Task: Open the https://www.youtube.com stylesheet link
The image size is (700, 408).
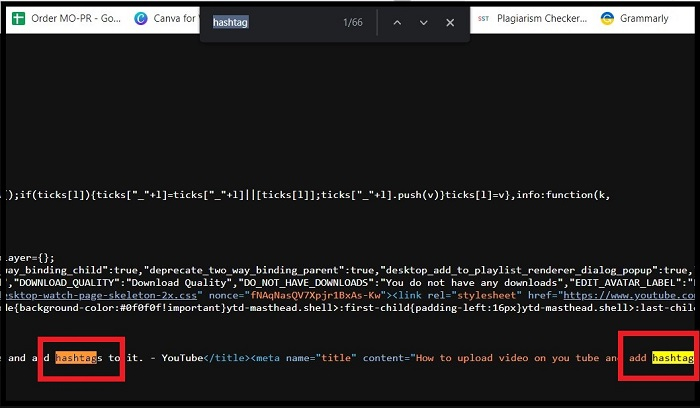Action: pyautogui.click(x=629, y=296)
